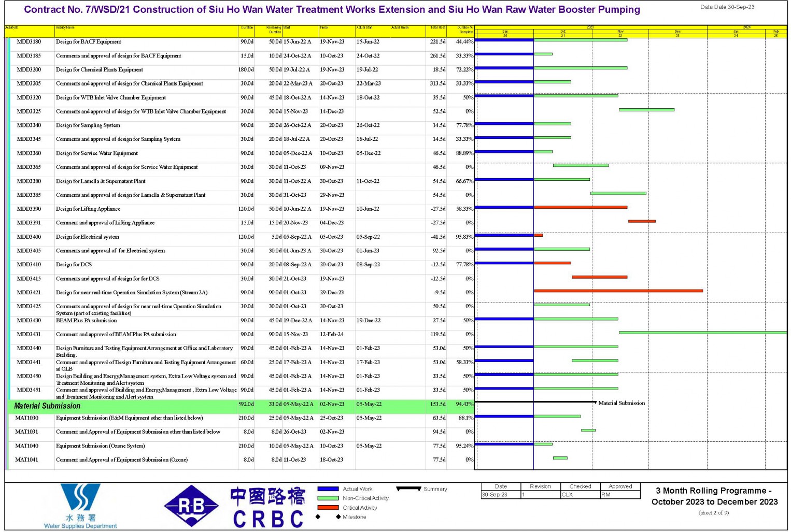Image resolution: width=791 pixels, height=532 pixels.
Task: Click the 180.0d duration for MDD3200
Action: coord(246,69)
